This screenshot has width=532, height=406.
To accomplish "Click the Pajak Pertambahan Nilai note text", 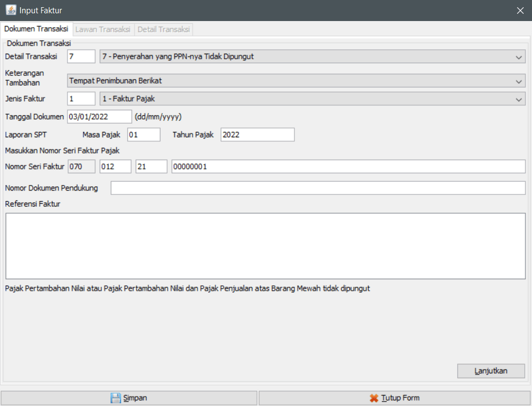I will pyautogui.click(x=187, y=289).
